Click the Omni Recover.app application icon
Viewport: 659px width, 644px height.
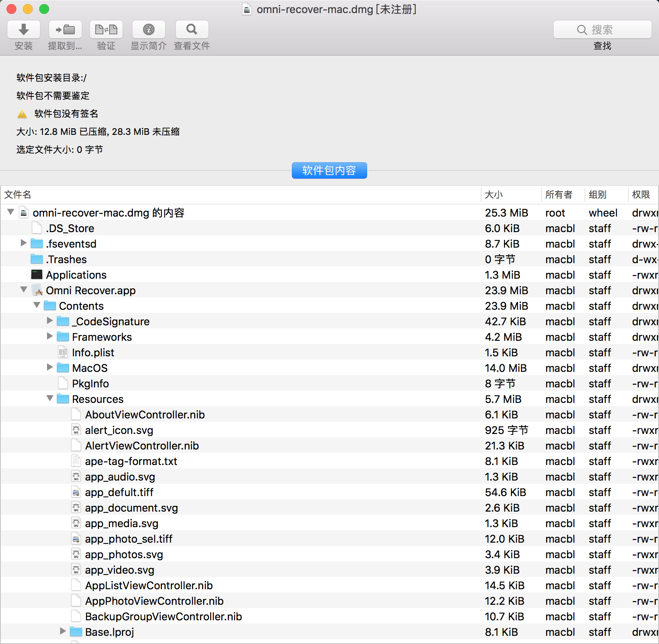point(37,290)
